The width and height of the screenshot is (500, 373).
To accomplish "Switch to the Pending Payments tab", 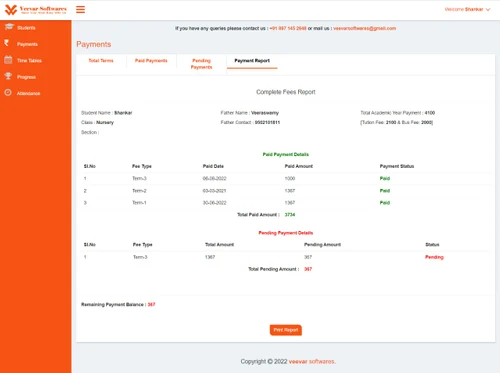I will coord(201,64).
